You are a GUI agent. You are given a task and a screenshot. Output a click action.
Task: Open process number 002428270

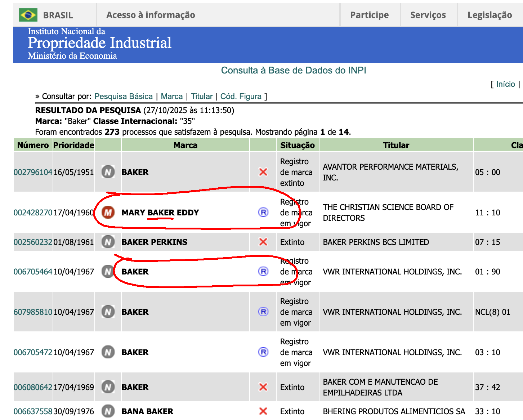33,213
